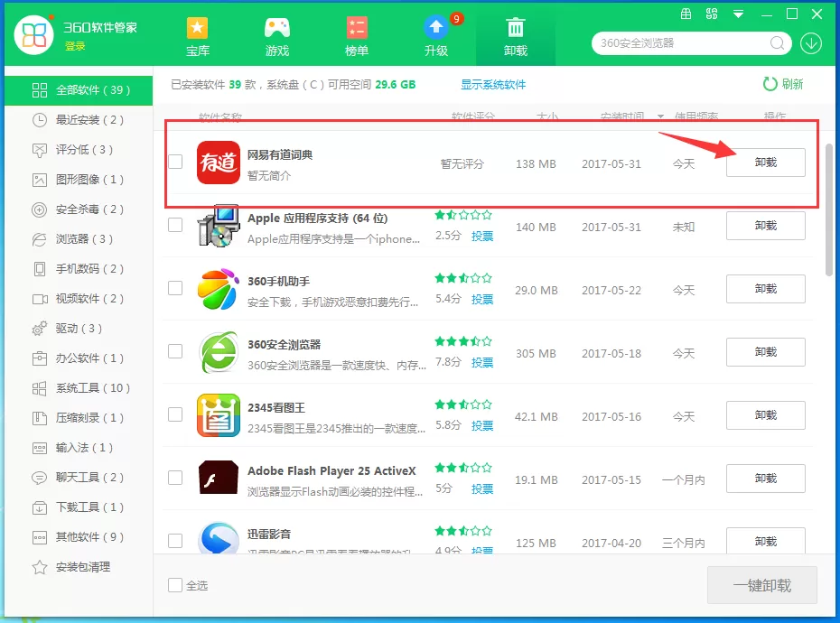Select the 卸载 trash can tab
Image resolution: width=840 pixels, height=623 pixels.
click(516, 36)
